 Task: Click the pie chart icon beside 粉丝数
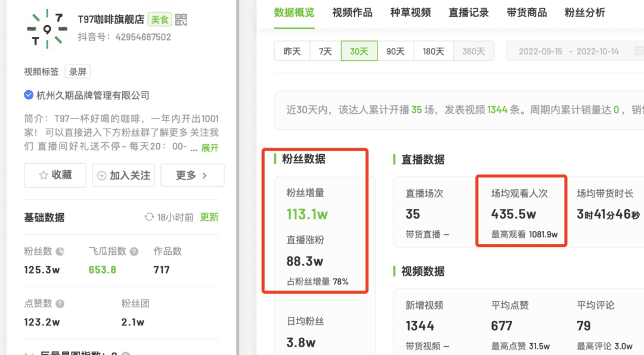pos(60,251)
